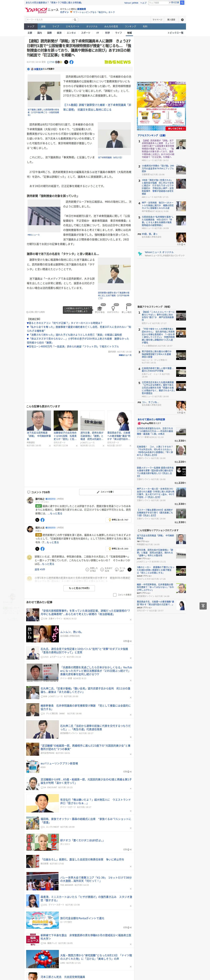The image size is (210, 980).
Task: Show replies 返信 45件
Action: (x=40, y=570)
